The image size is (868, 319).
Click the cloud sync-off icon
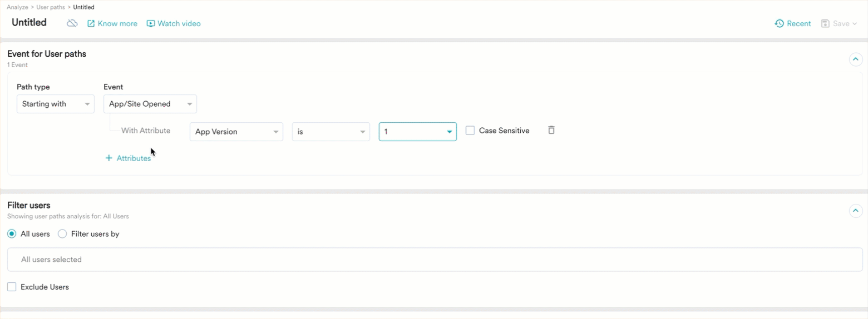(x=72, y=23)
